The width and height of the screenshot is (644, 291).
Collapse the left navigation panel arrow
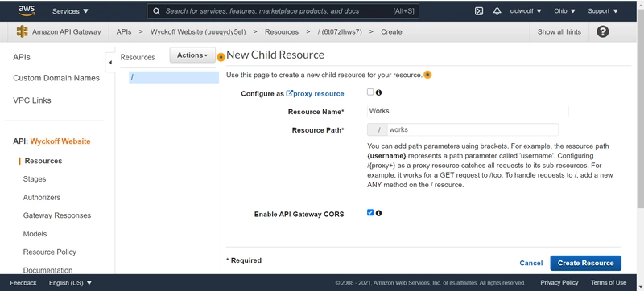click(110, 63)
